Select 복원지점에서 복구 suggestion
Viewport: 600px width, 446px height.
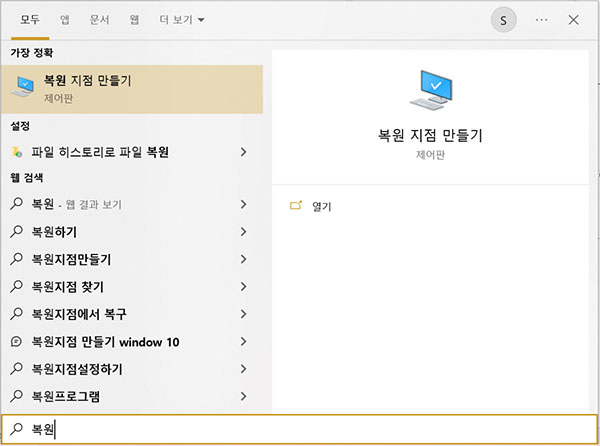pos(132,314)
